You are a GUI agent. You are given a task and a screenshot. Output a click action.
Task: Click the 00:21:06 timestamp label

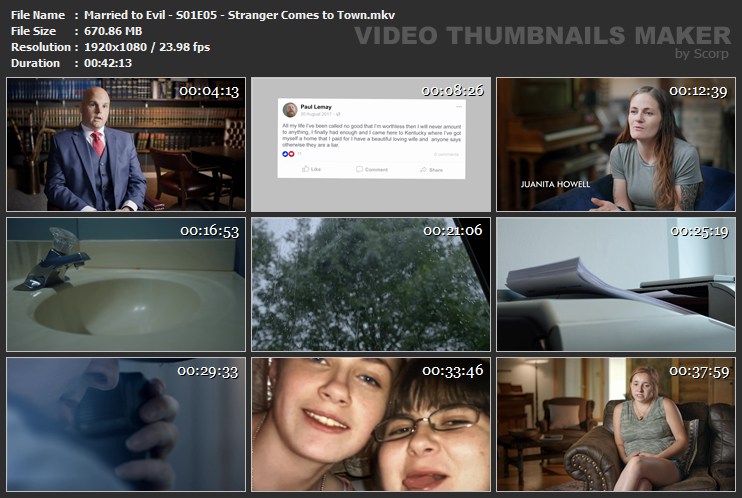pyautogui.click(x=453, y=231)
